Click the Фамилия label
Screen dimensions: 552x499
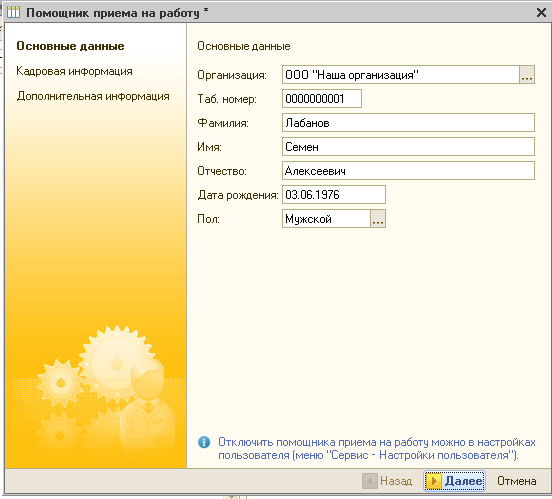click(223, 123)
